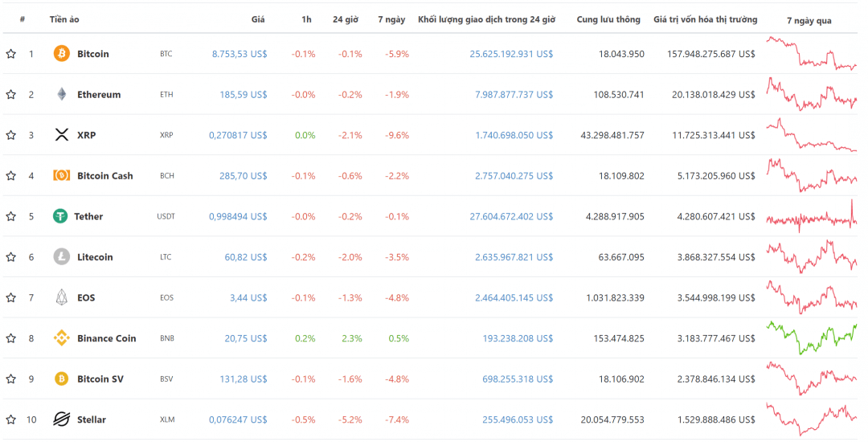Click the USDT ticker symbol
Viewport: 868px width, 442px height.
click(166, 216)
